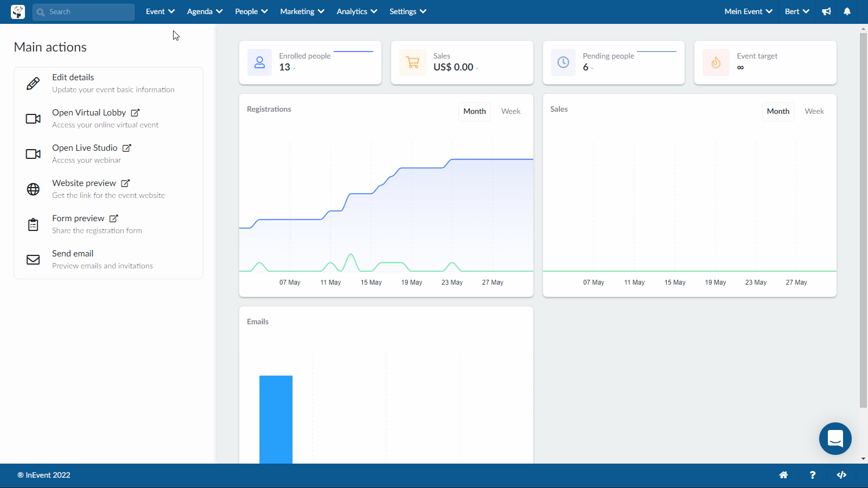Click the 'Main actions' heading
The image size is (868, 488).
pyautogui.click(x=50, y=47)
